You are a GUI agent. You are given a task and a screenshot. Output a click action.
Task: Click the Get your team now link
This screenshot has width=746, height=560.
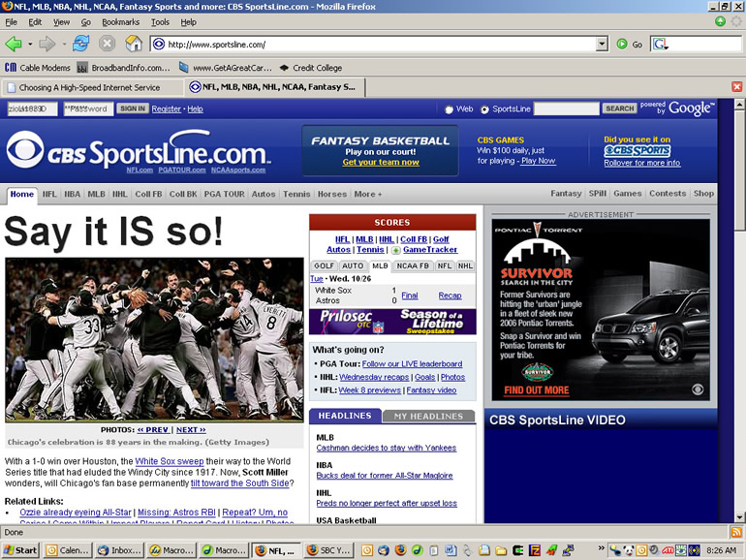tap(381, 162)
